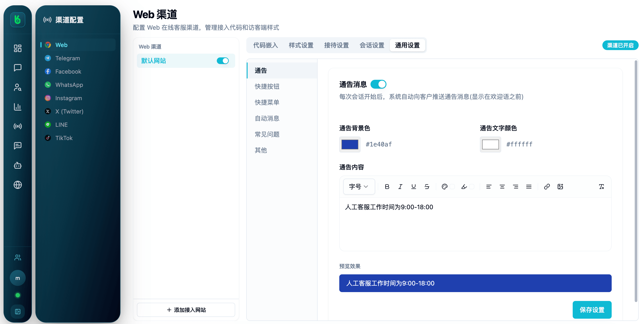Select the 通用设置 tab
Screen dimensions: 644x324
407,45
